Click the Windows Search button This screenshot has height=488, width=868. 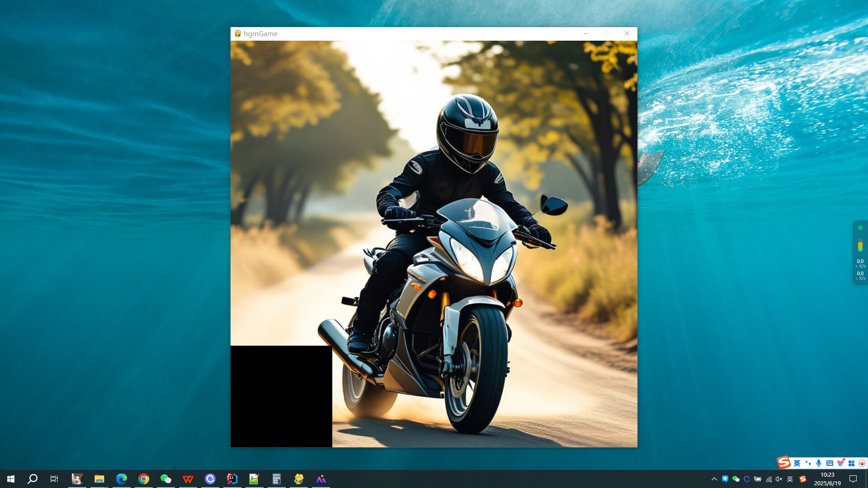point(32,479)
